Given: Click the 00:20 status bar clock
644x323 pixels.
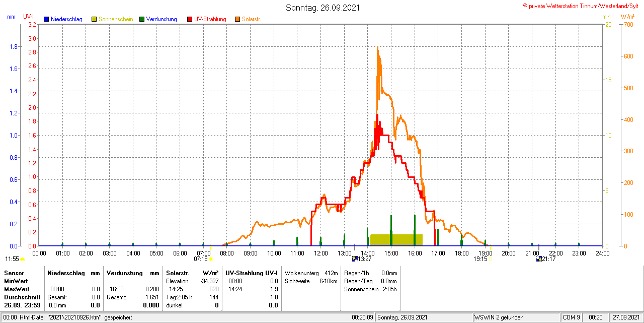Looking at the screenshot, I should tap(596, 317).
